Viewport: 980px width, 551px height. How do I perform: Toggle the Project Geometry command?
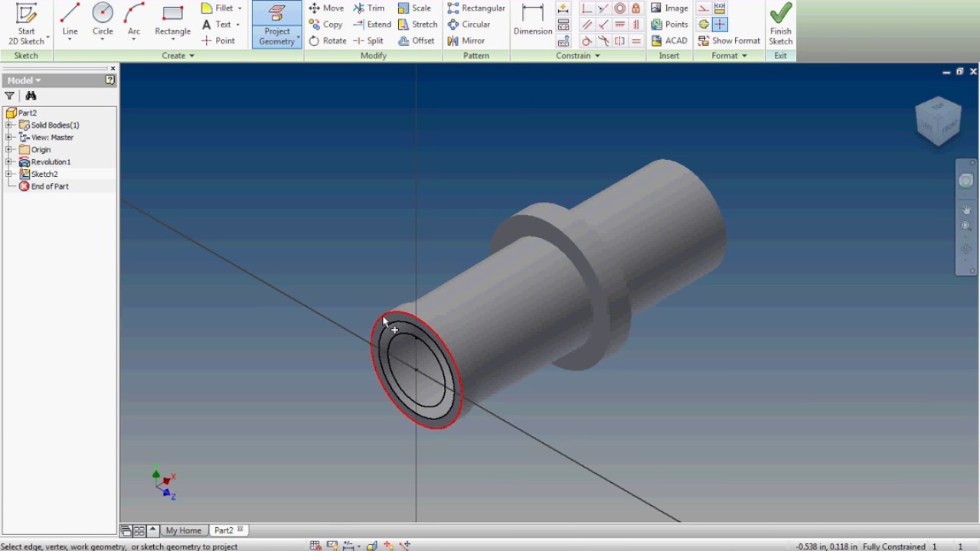point(277,24)
